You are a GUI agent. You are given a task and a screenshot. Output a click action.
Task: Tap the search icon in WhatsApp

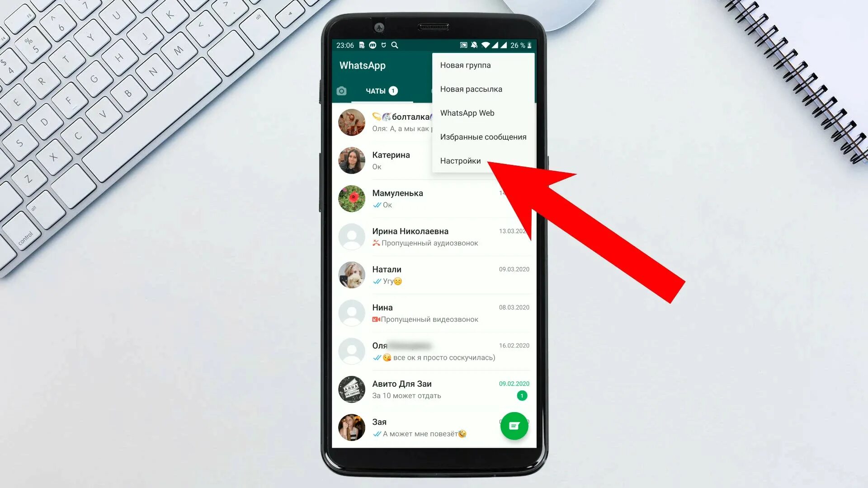click(x=394, y=45)
